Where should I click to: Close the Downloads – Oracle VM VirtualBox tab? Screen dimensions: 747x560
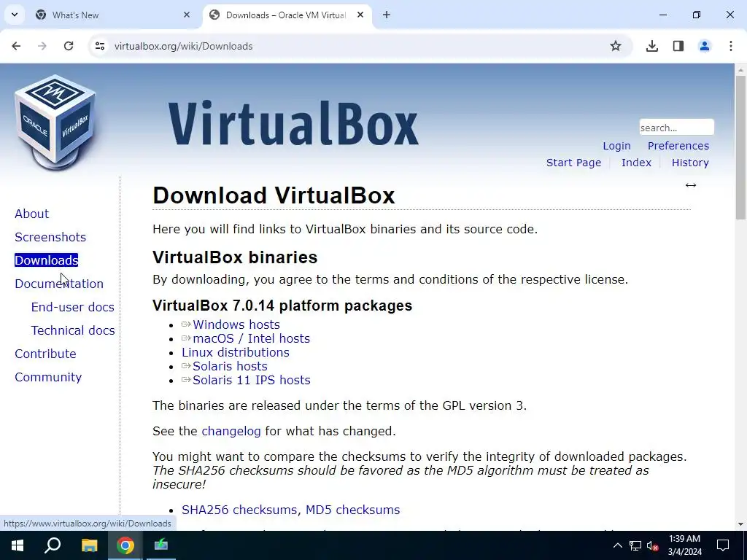(x=360, y=15)
